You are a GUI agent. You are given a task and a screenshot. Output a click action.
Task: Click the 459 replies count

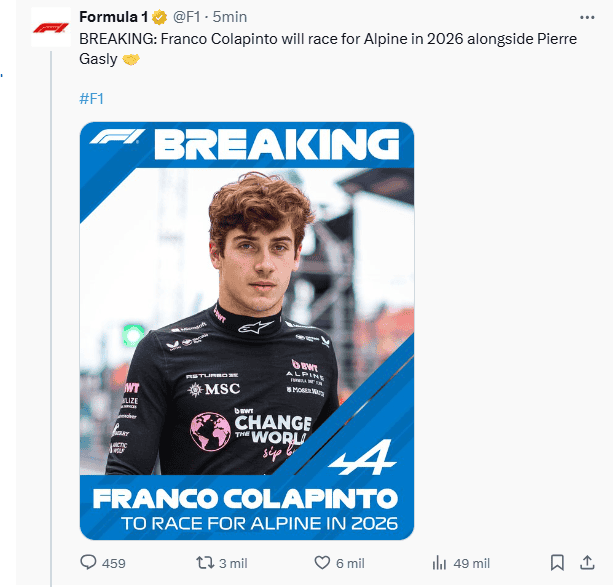(114, 563)
